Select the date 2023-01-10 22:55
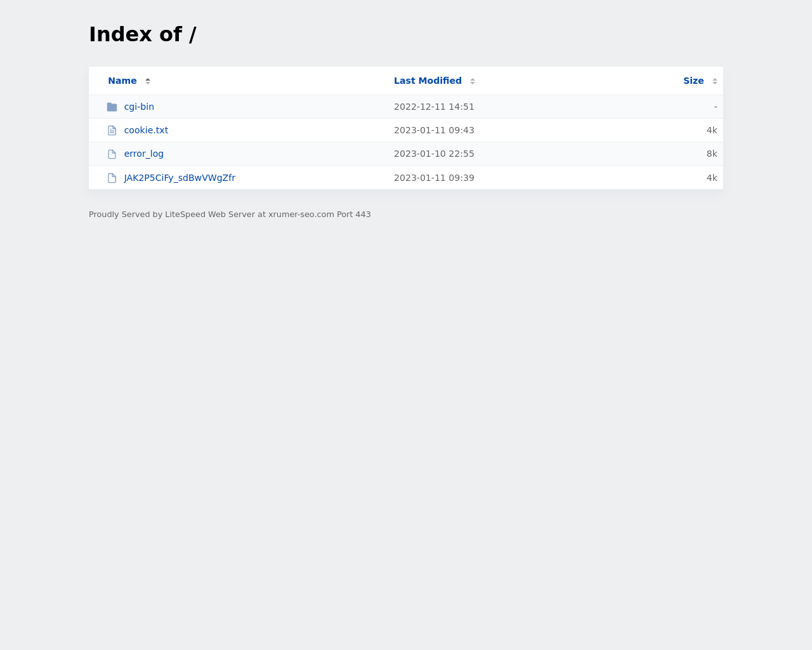Viewport: 812px width, 650px height. click(434, 154)
